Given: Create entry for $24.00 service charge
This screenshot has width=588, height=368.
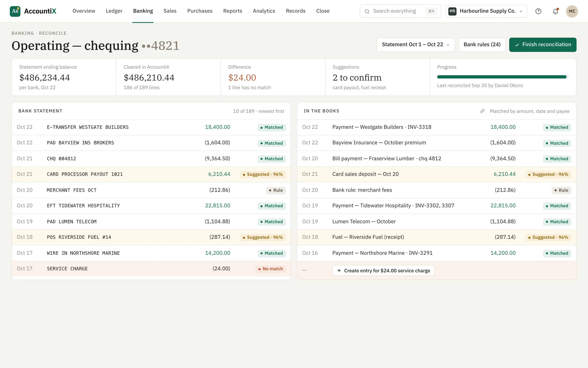Looking at the screenshot, I should [383, 270].
